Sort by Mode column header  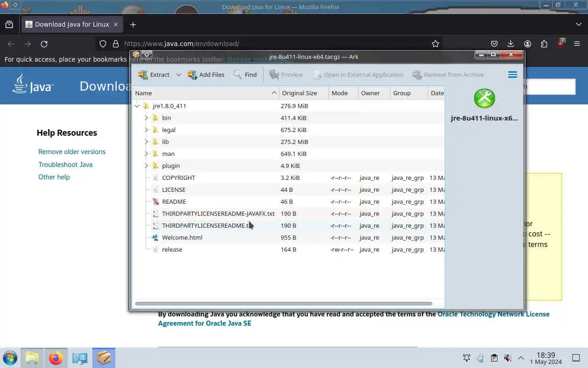click(343, 93)
